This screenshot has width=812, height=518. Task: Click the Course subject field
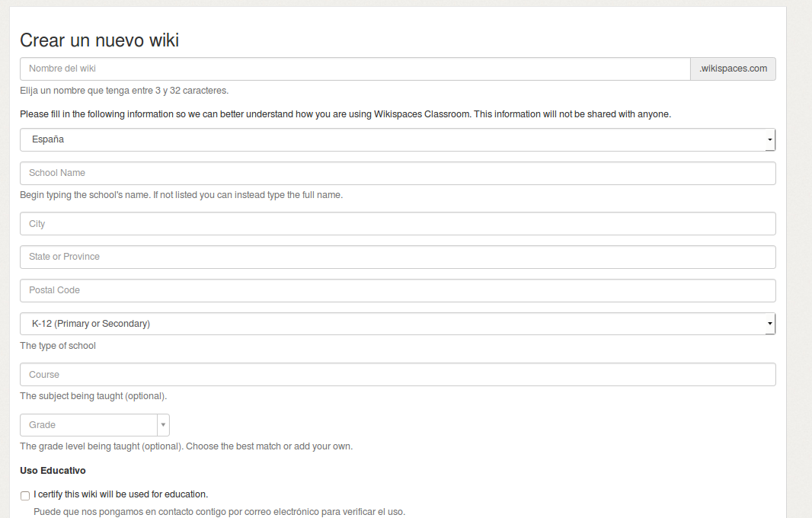click(x=397, y=375)
